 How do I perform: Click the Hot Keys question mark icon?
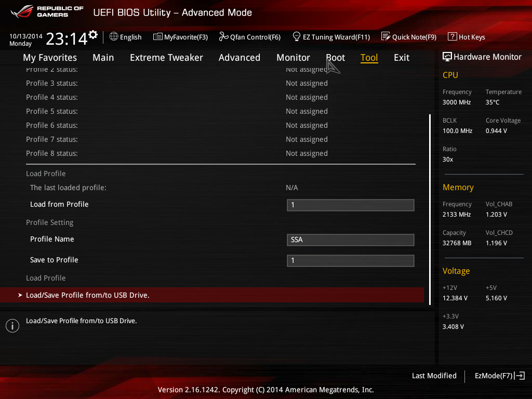[x=453, y=36]
